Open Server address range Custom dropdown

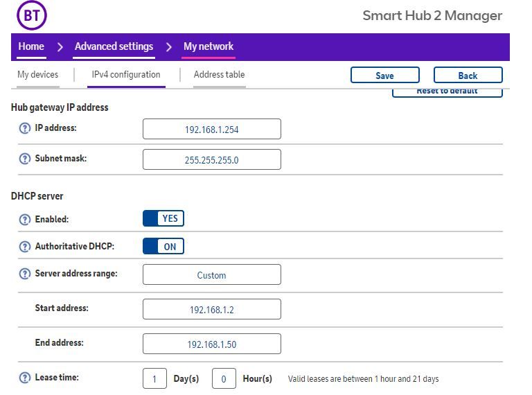coord(211,275)
